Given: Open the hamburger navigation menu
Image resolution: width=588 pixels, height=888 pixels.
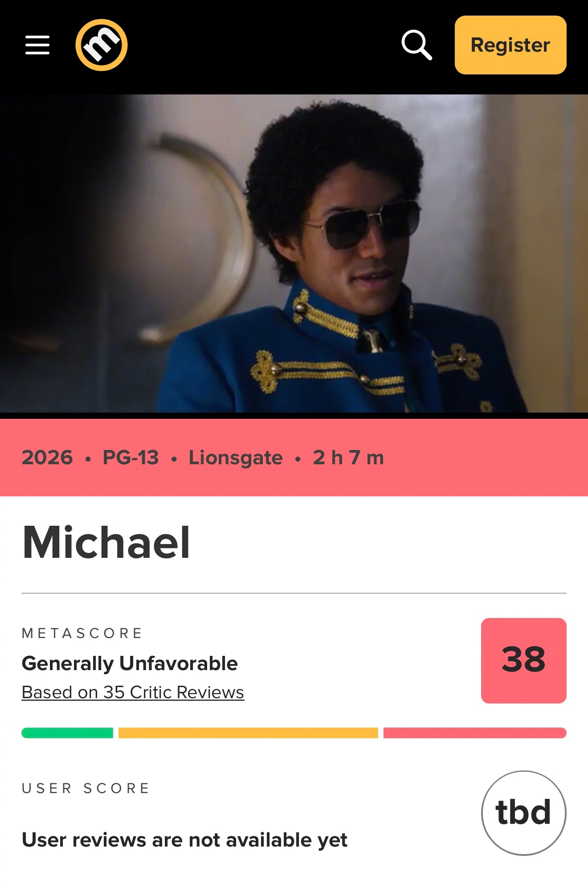Looking at the screenshot, I should (37, 45).
